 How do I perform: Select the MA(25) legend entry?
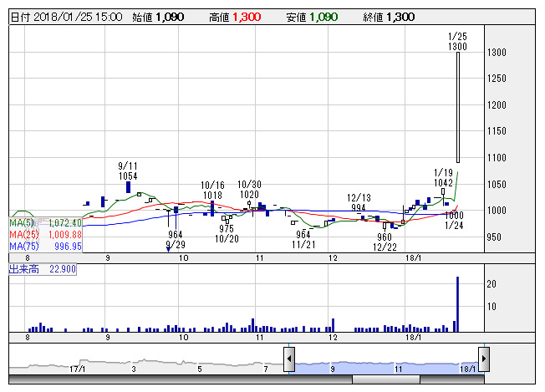(45, 235)
